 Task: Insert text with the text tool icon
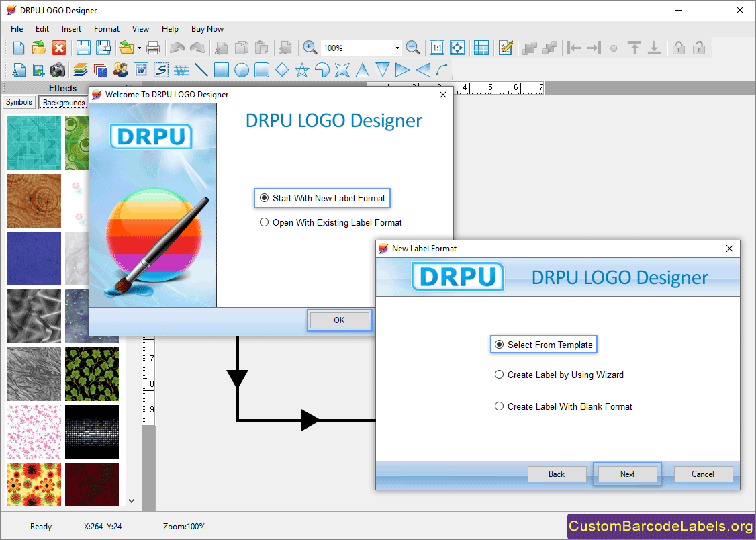pyautogui.click(x=18, y=71)
